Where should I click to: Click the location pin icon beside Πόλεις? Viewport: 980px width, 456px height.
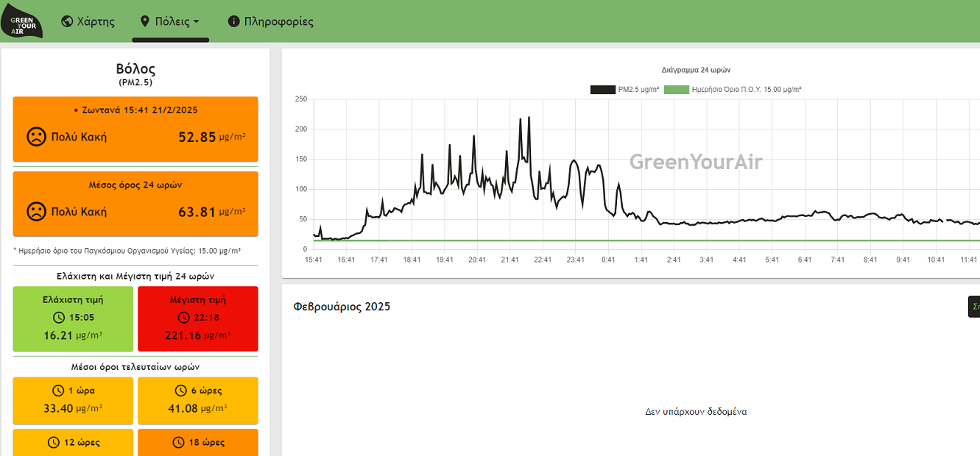145,21
